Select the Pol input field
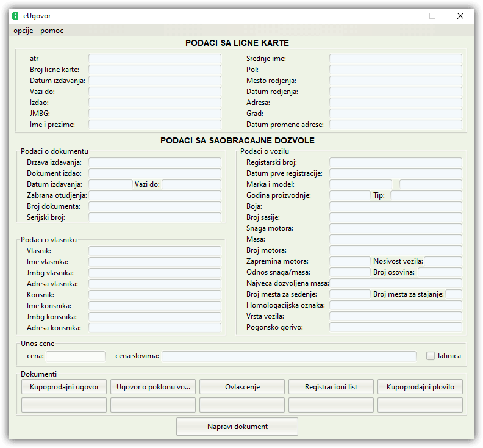 (396, 70)
